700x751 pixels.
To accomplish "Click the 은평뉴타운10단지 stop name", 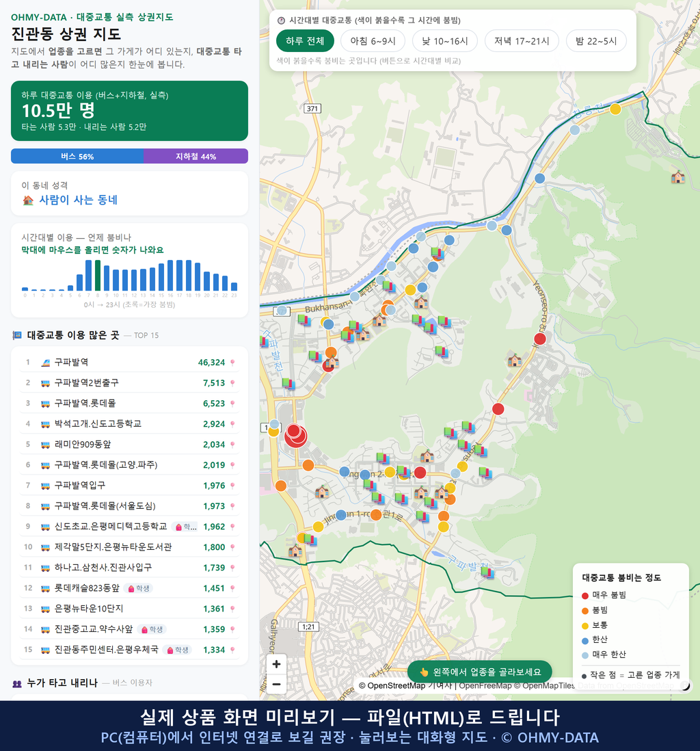I will click(89, 609).
